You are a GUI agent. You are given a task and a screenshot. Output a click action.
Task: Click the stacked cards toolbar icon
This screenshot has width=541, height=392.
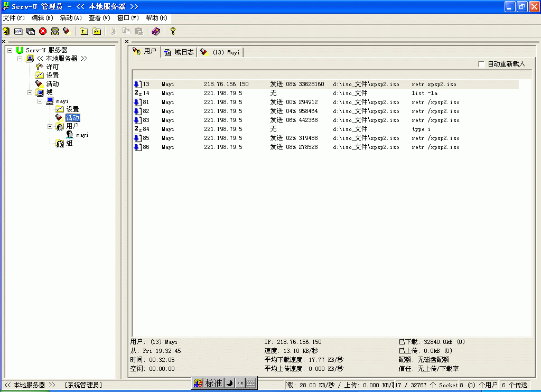tap(30, 31)
